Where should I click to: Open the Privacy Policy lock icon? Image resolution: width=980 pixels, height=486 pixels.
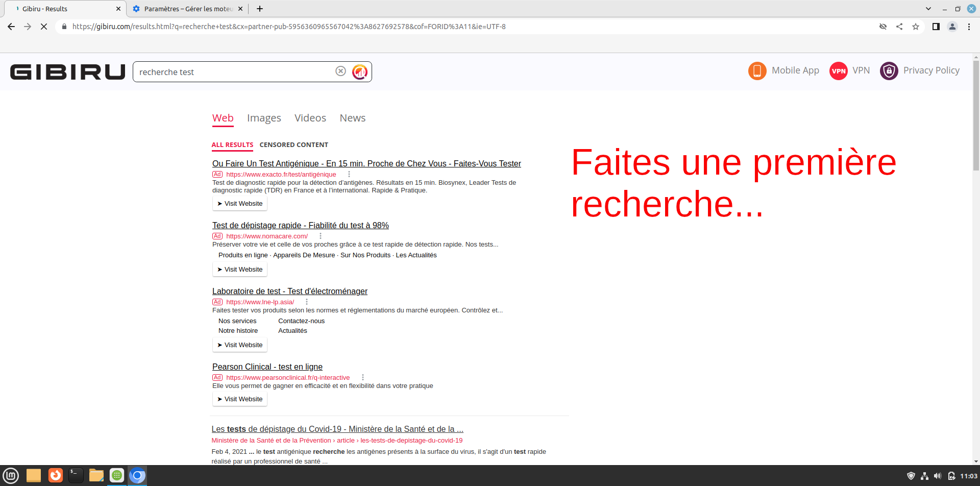[889, 71]
